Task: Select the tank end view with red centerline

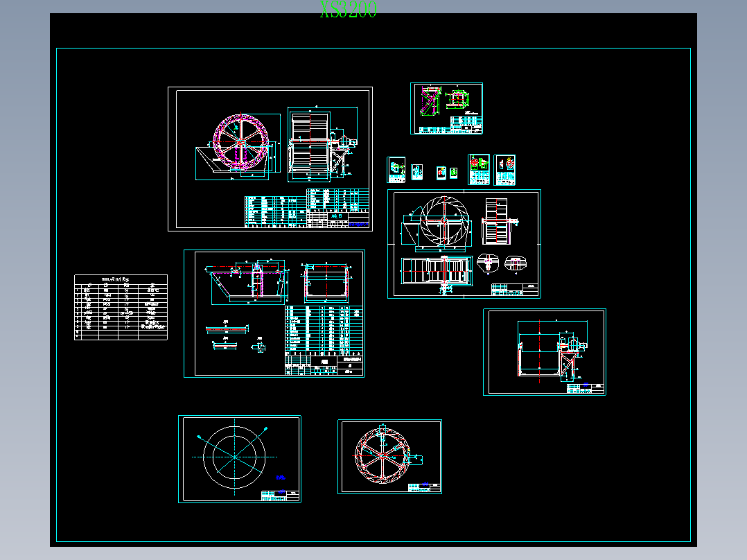Action: pos(326,283)
